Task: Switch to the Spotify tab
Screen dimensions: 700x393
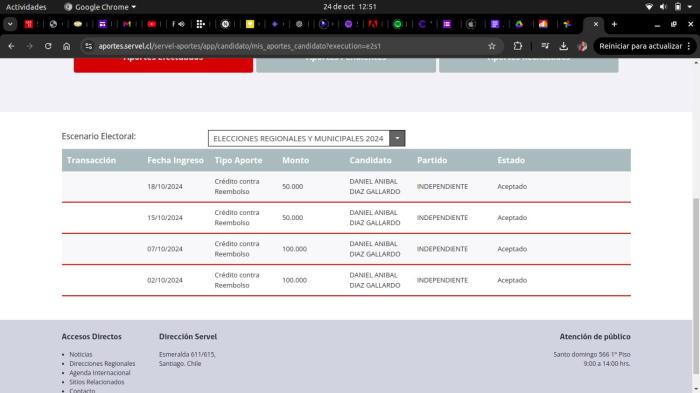Action: tap(397, 24)
